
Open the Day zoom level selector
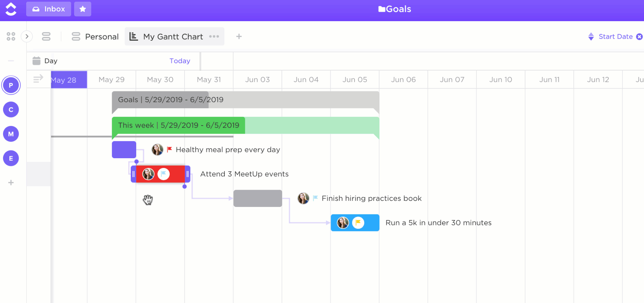45,61
